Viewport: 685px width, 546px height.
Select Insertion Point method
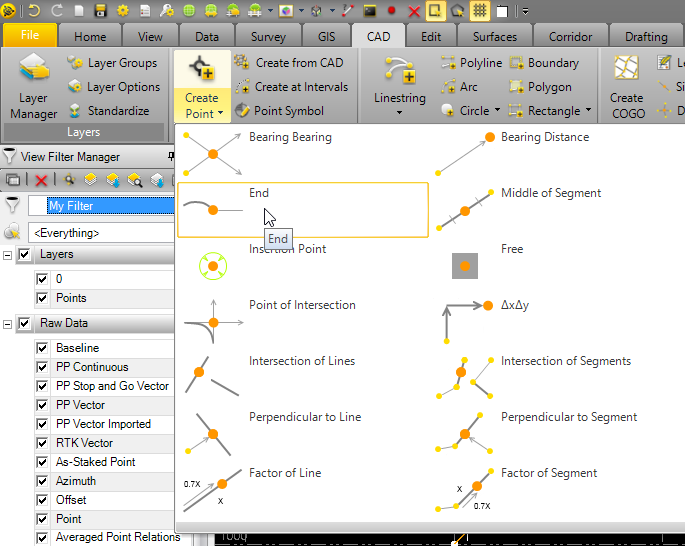302,266
